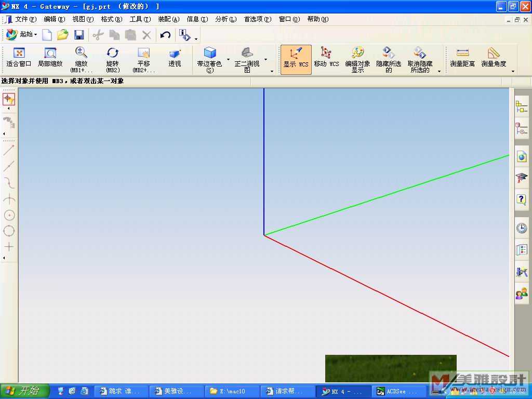Open the 正二测视图 view orientation dropdown arrow
Viewport: 532px width, 399px height.
click(266, 59)
